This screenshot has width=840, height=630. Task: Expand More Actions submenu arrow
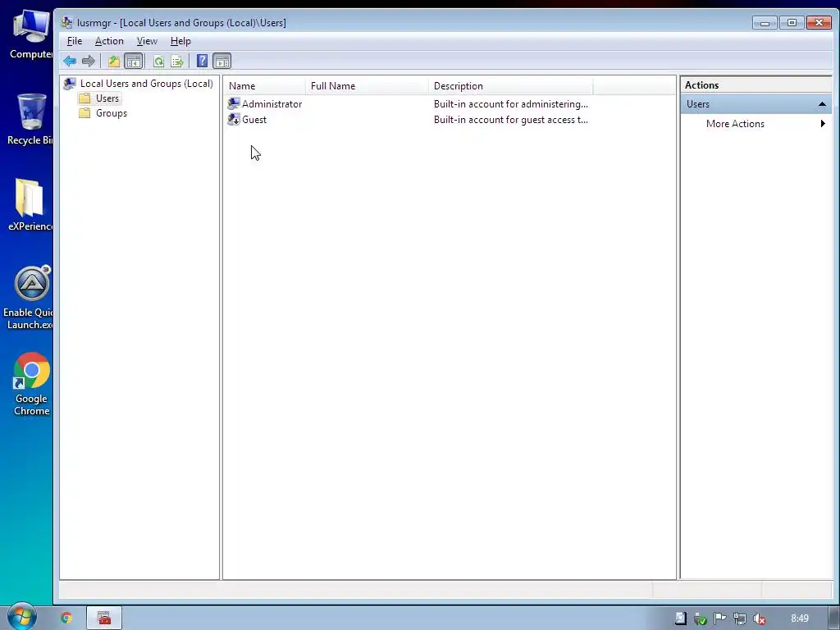click(x=823, y=124)
